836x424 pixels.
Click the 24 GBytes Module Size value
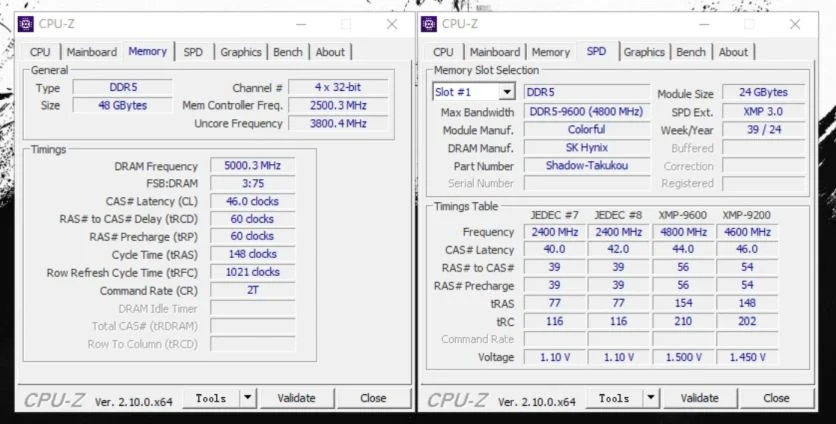pos(763,92)
